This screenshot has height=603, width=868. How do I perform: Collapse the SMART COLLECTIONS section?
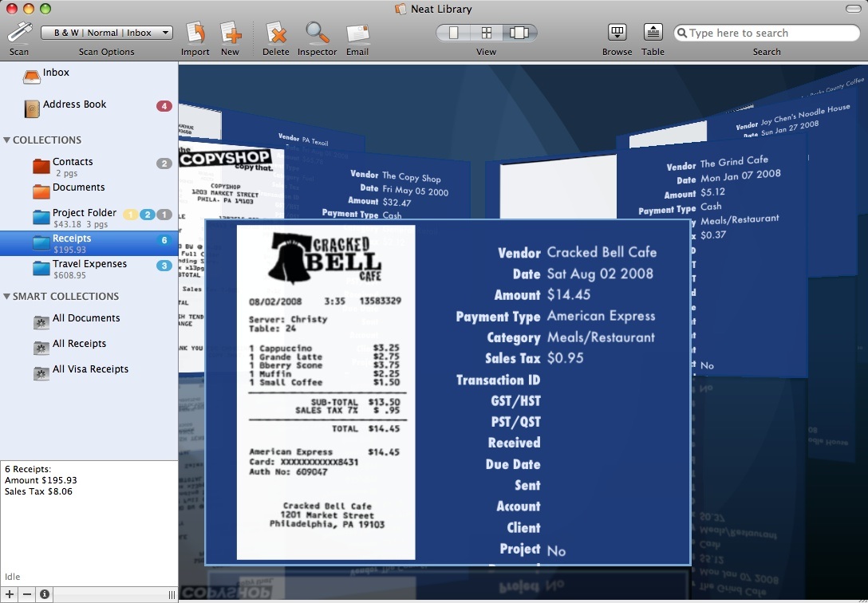[x=6, y=297]
